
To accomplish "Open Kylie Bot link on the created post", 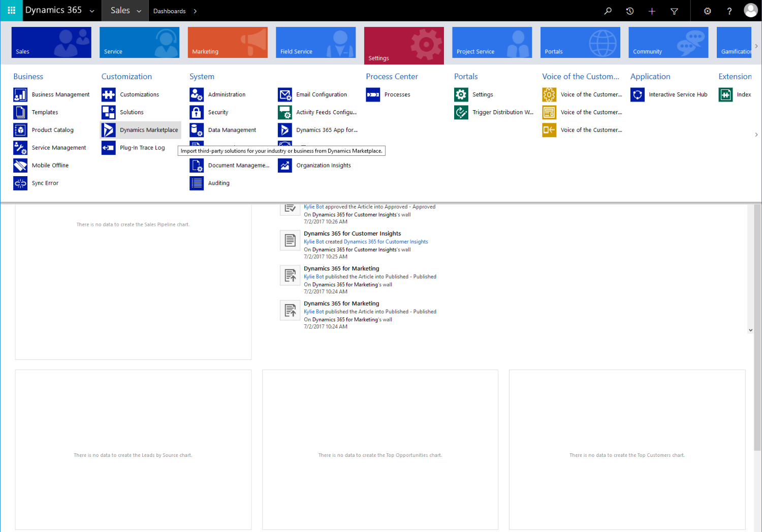I will (313, 242).
